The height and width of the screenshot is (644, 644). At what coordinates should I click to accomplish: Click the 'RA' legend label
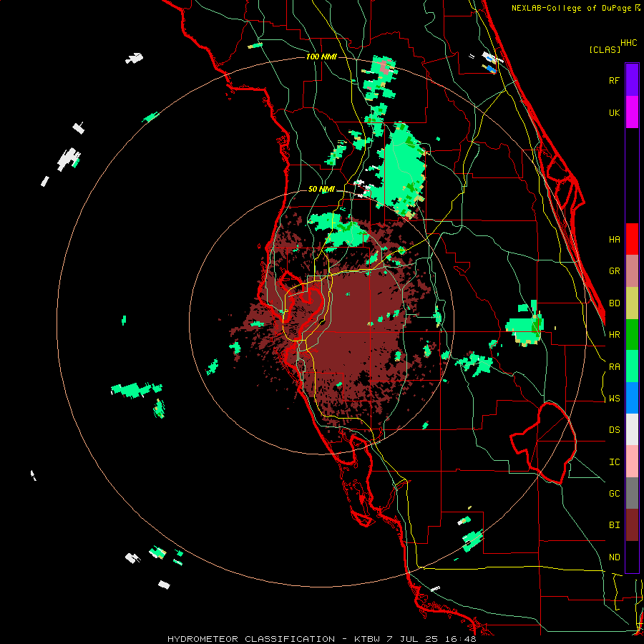click(614, 367)
